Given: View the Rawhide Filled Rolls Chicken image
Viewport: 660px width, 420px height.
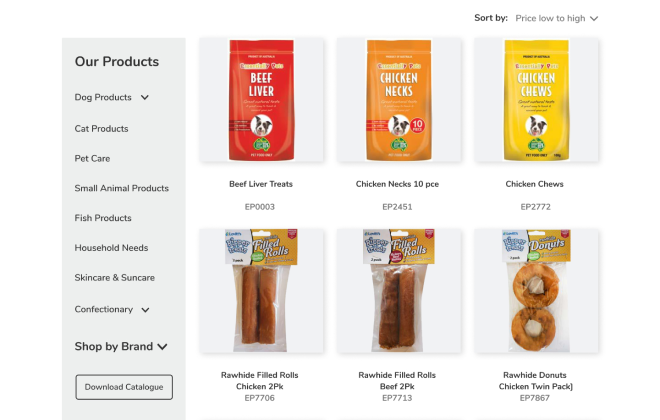Looking at the screenshot, I should (x=261, y=291).
